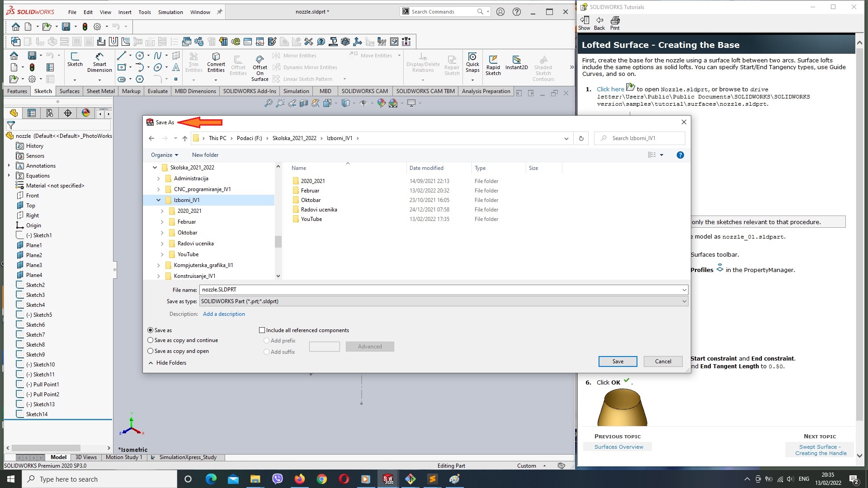
Task: Click the Smart Dimension tool
Action: click(99, 62)
